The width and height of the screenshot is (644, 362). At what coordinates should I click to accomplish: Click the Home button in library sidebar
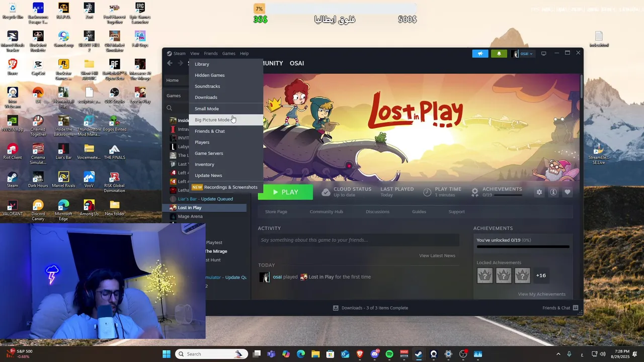[x=173, y=80]
